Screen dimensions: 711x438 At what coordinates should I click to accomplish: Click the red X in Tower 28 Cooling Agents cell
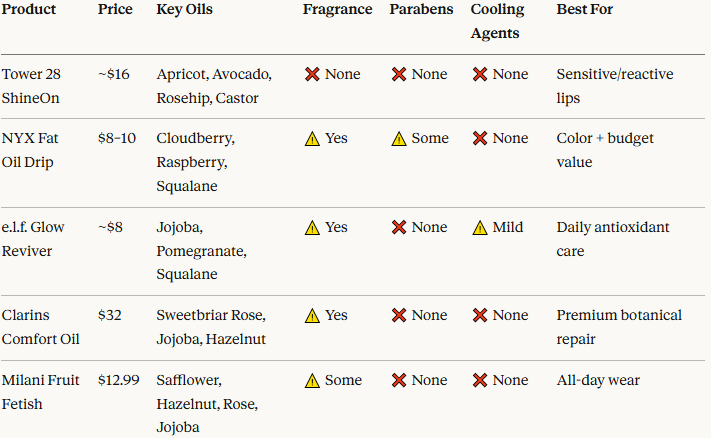pos(480,74)
